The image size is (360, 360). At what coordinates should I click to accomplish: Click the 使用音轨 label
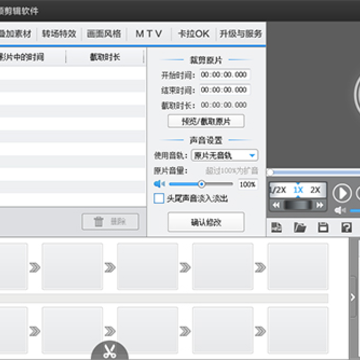(x=171, y=156)
